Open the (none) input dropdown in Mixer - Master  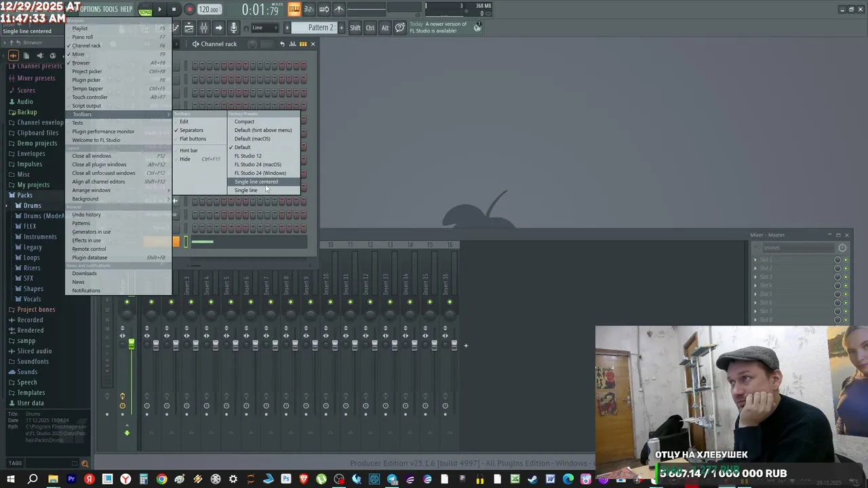pyautogui.click(x=799, y=247)
